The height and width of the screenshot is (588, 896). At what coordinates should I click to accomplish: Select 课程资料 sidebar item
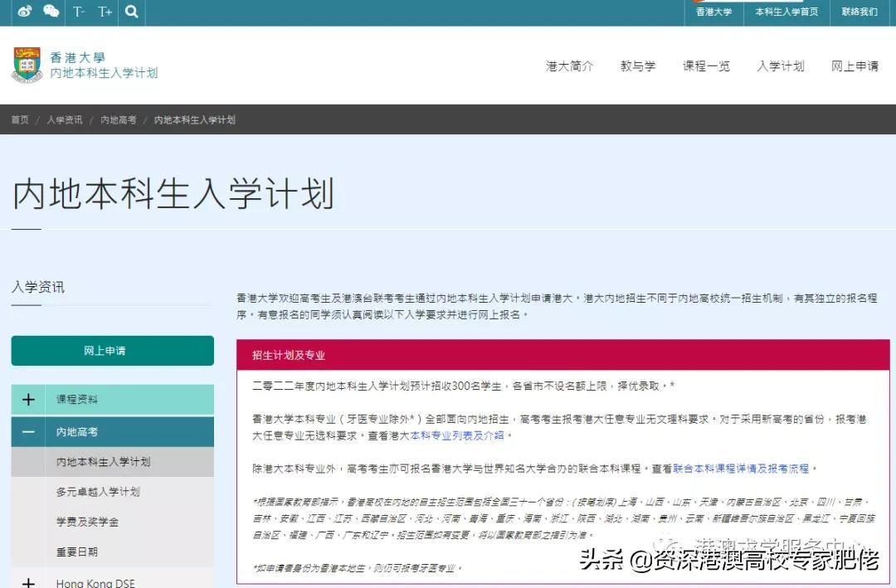point(113,400)
